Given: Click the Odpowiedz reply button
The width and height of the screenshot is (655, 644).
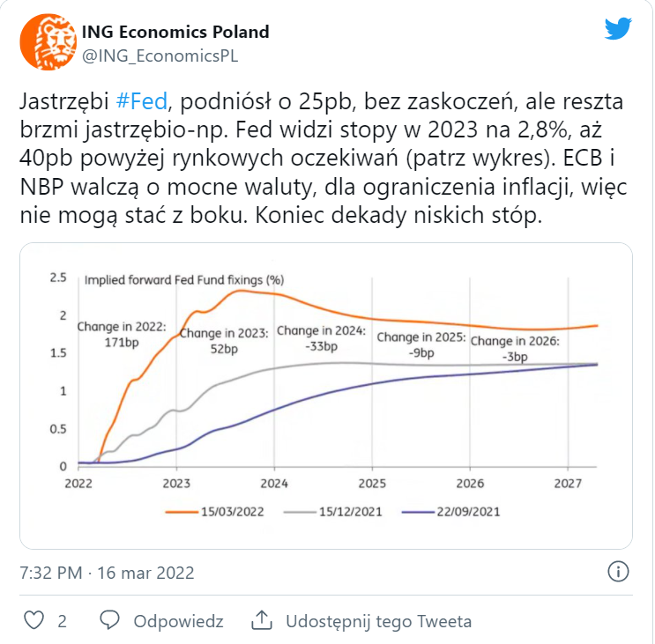Looking at the screenshot, I should click(178, 621).
